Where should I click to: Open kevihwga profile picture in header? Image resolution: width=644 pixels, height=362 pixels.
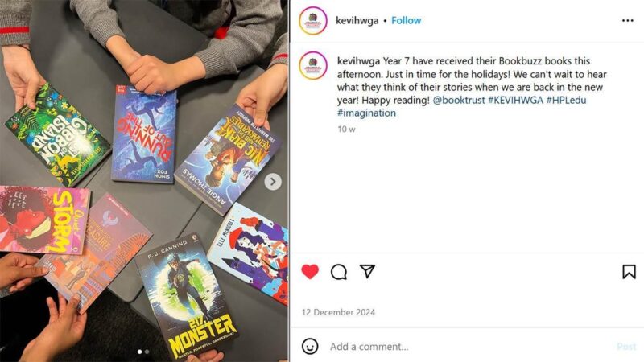click(313, 21)
